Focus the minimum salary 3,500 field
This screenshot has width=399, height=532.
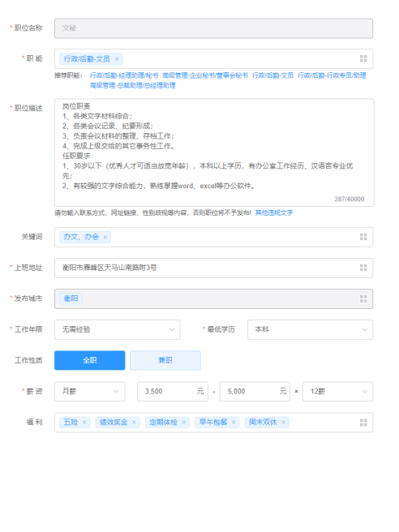coord(173,392)
